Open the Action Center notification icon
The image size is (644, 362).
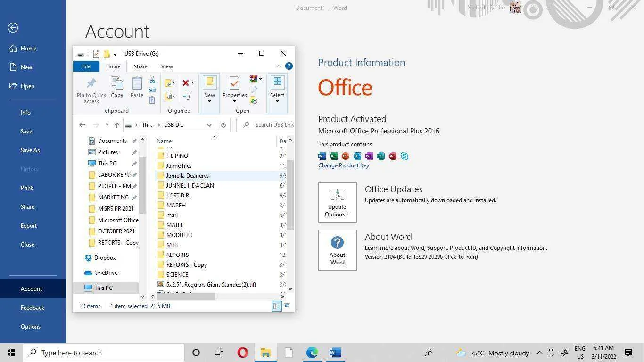click(628, 353)
